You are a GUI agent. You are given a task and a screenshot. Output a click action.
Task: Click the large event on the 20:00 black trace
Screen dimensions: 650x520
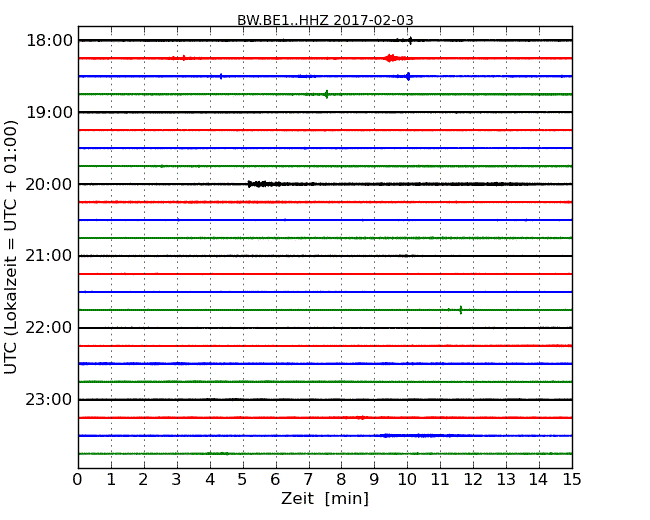[264, 184]
